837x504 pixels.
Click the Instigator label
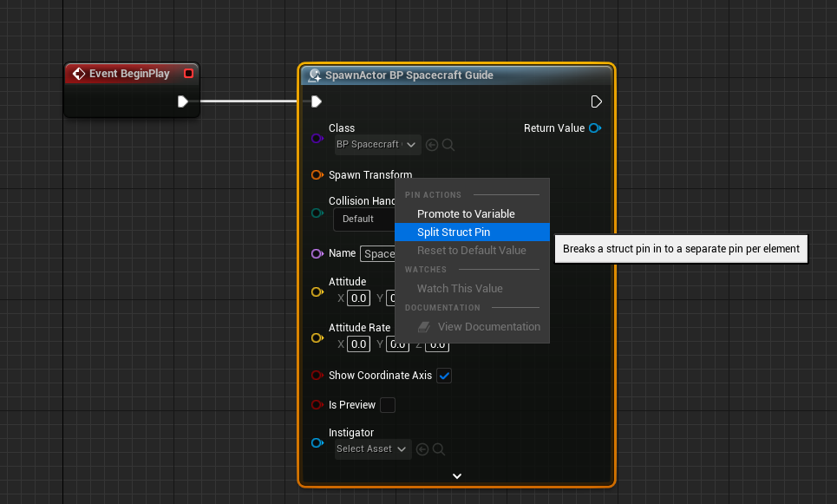coord(351,433)
